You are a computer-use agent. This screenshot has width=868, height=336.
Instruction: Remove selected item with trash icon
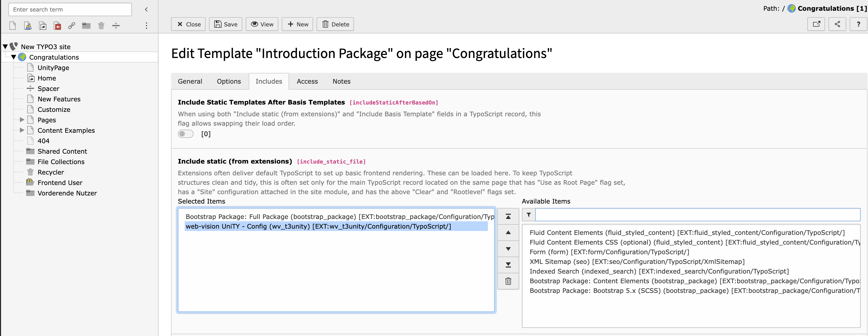(x=508, y=281)
